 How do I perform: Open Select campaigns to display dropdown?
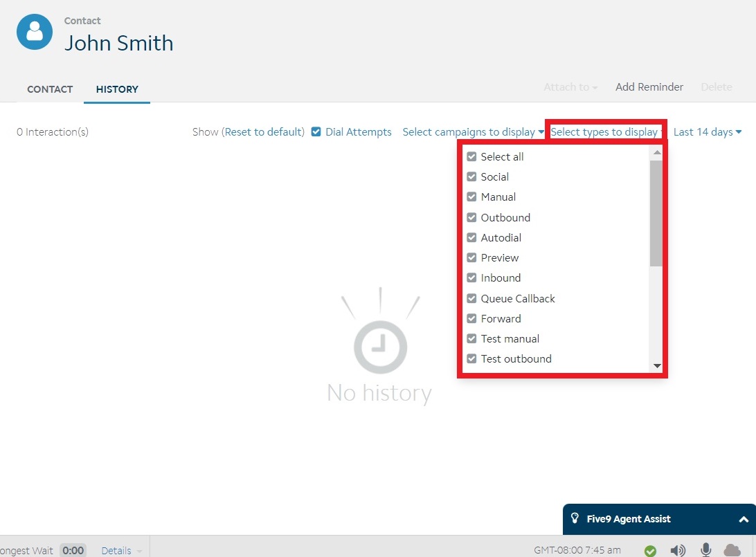click(473, 132)
